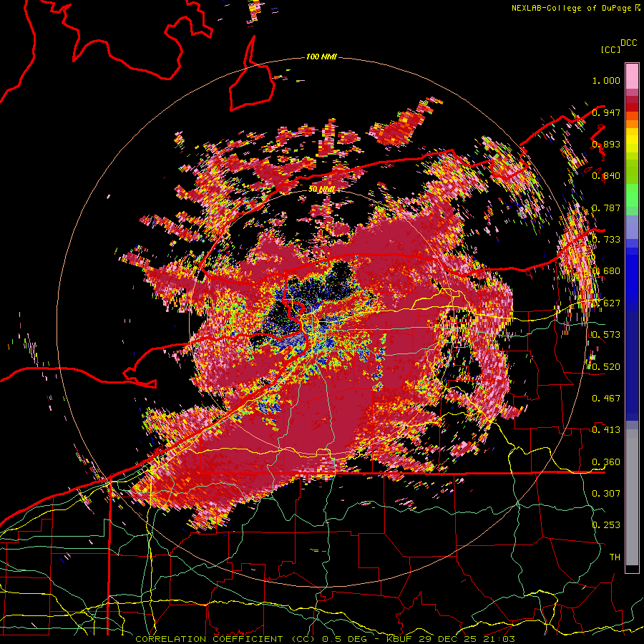Image resolution: width=644 pixels, height=644 pixels.
Task: Click the 0.573 scale value
Action: (606, 334)
